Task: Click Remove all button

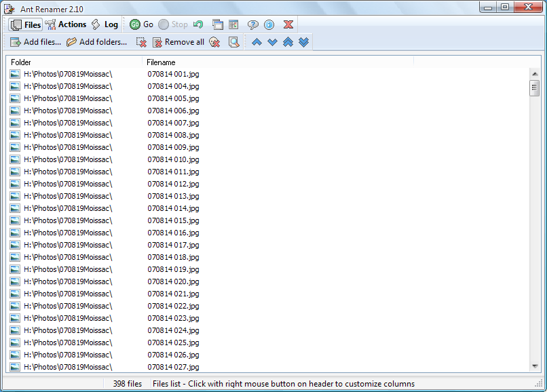Action: 178,42
